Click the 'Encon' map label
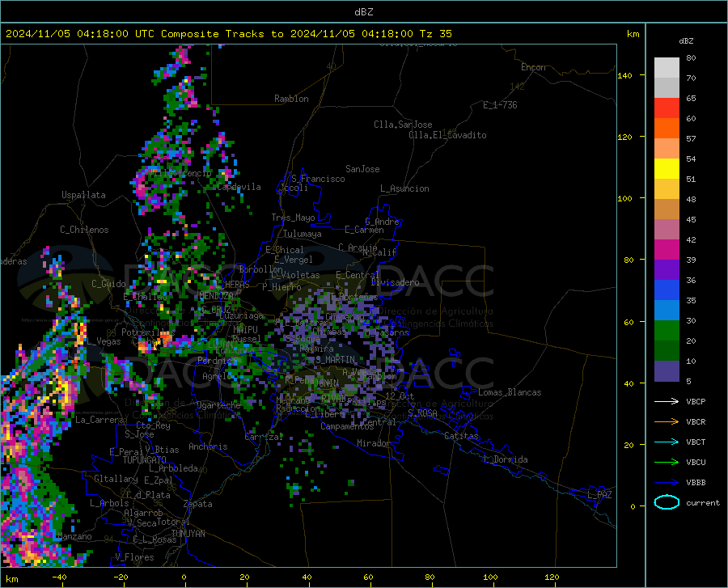This screenshot has width=728, height=588. pyautogui.click(x=533, y=67)
